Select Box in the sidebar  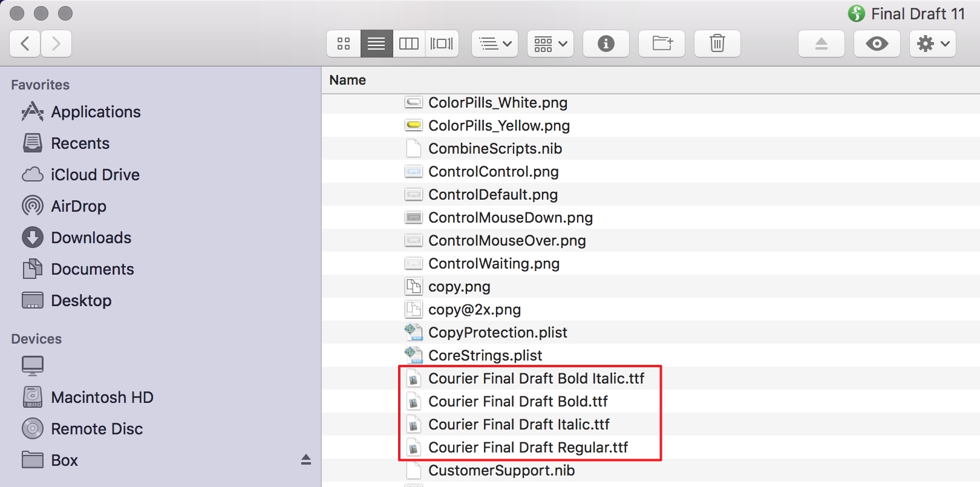[64, 460]
